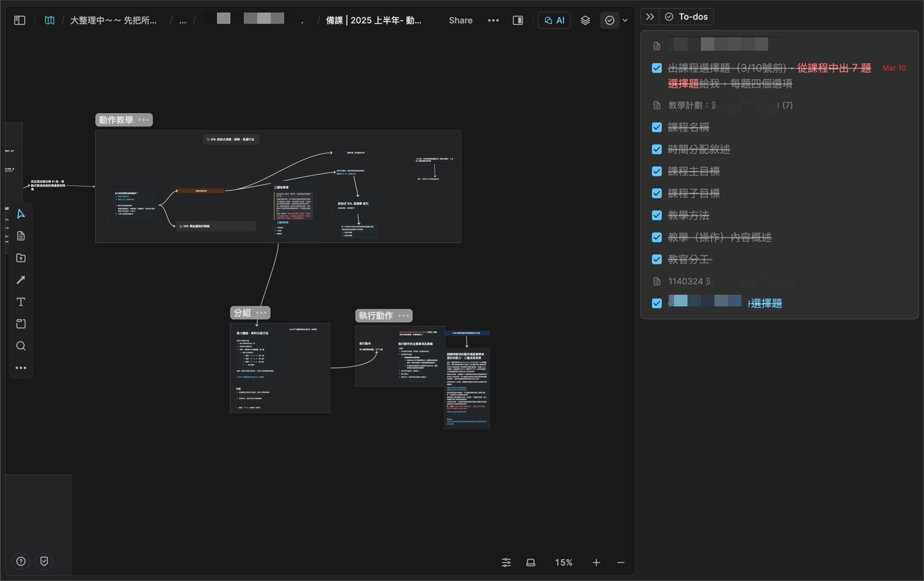Open the overflow menu next to Share

[493, 20]
